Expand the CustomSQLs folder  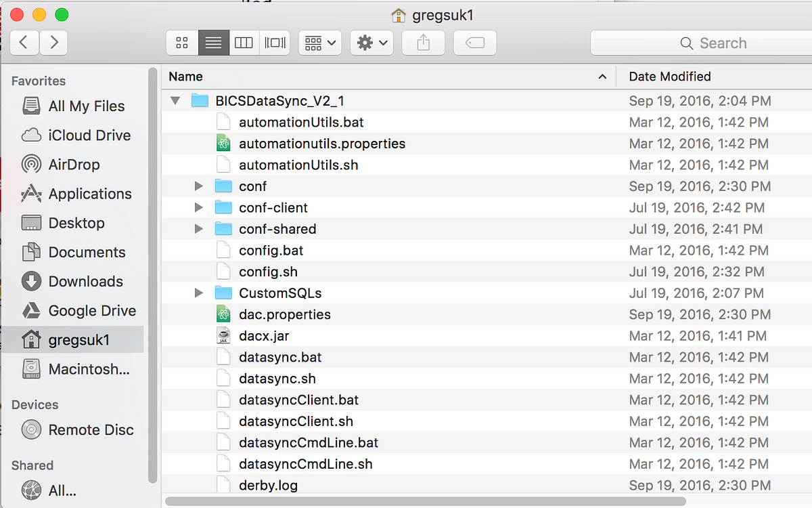pyautogui.click(x=198, y=293)
